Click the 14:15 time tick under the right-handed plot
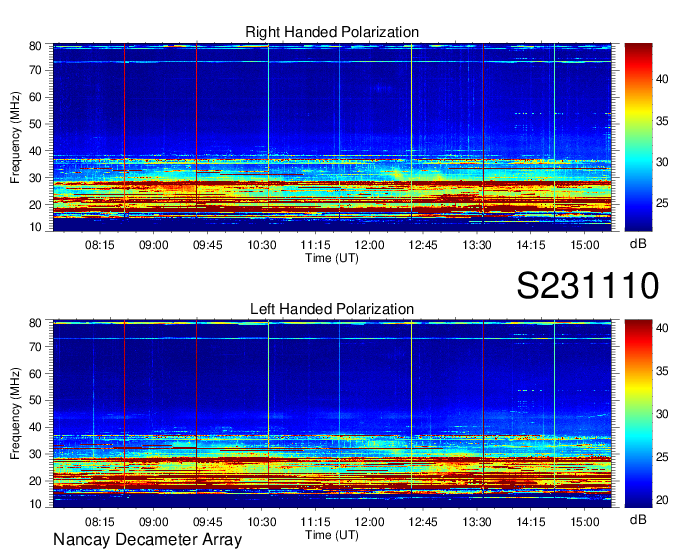The height and width of the screenshot is (552, 680). 531,245
